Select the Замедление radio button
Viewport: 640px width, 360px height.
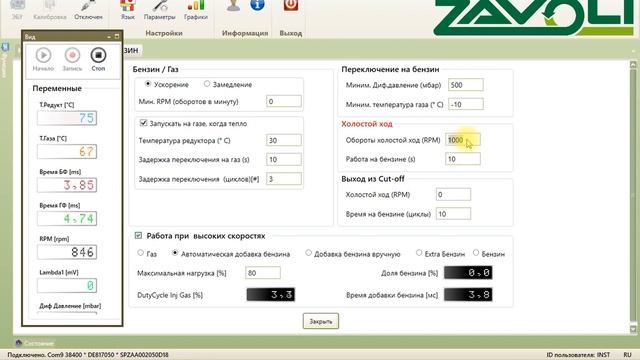207,84
